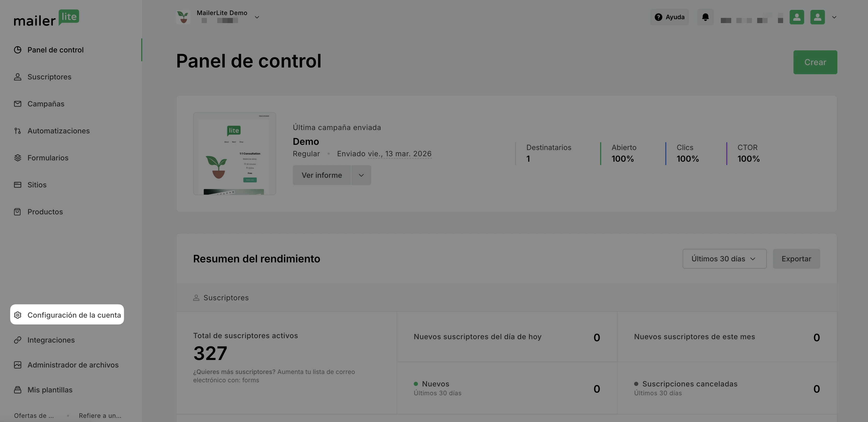Click the Suscriptores person icon in sidebar

click(18, 77)
